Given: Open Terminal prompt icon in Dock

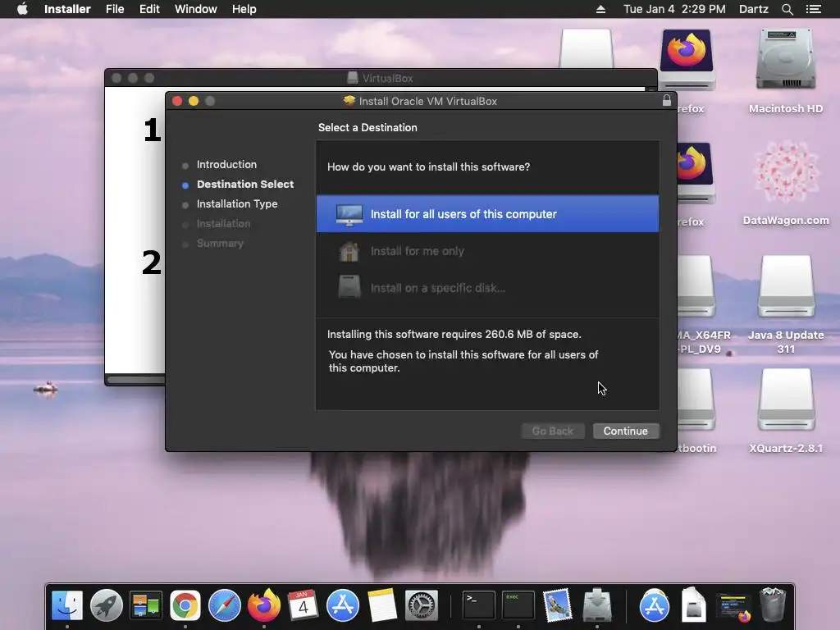Looking at the screenshot, I should (x=478, y=605).
